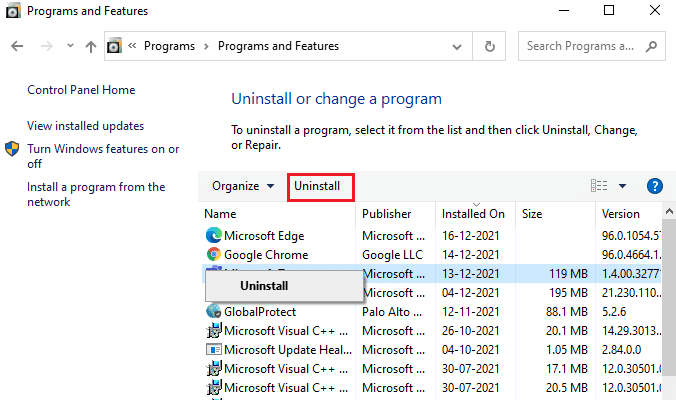This screenshot has height=400, width=676.
Task: Click Programs in the breadcrumb path
Action: (169, 46)
